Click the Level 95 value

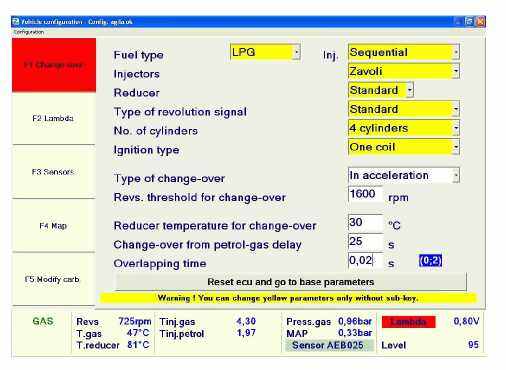coord(473,345)
